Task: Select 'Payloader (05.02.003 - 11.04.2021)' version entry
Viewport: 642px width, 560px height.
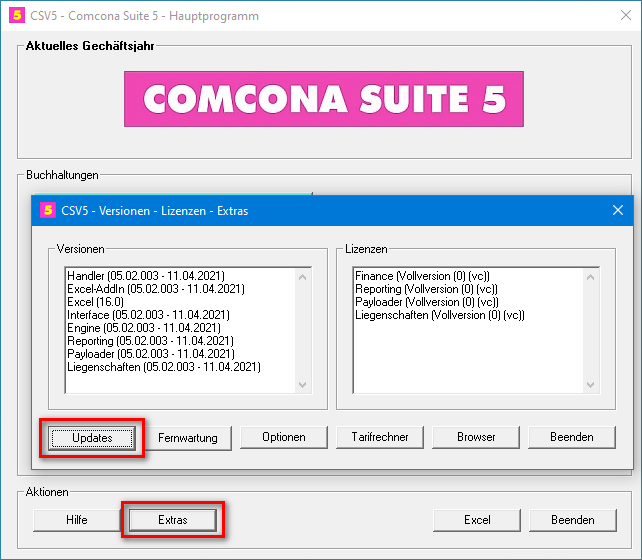Action: pyautogui.click(x=151, y=354)
